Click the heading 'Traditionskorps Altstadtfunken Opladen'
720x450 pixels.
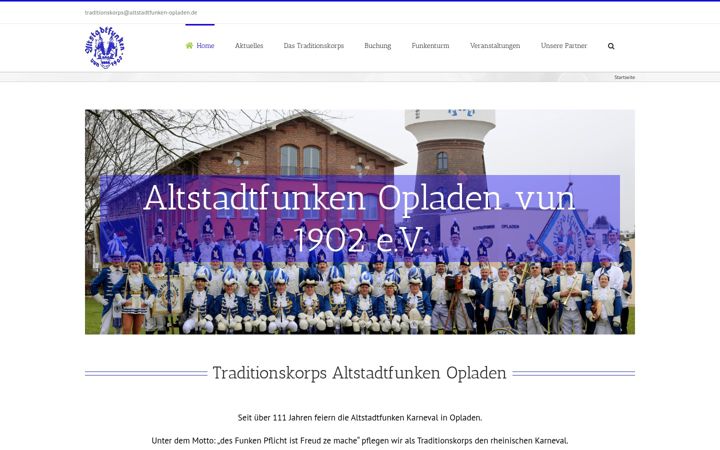(360, 373)
